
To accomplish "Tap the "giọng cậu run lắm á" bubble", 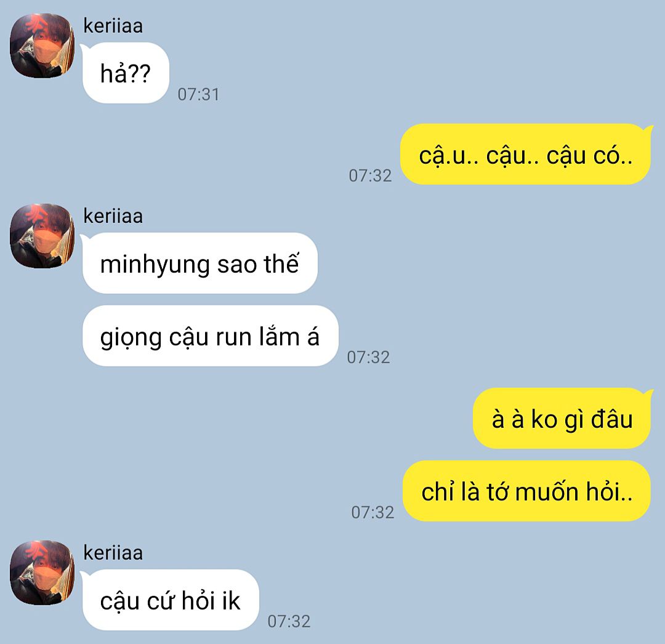I will [x=211, y=336].
